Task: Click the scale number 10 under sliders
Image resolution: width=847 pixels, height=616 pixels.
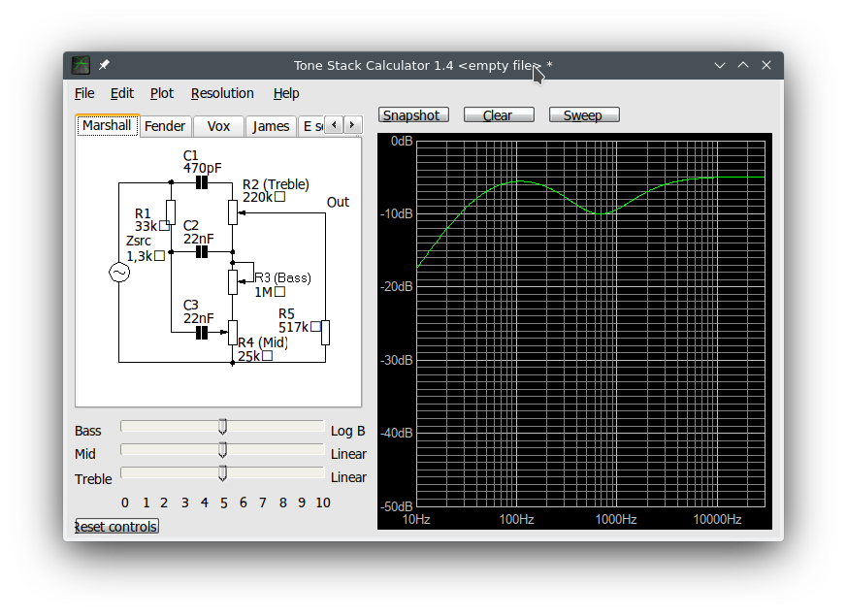Action: [x=323, y=503]
